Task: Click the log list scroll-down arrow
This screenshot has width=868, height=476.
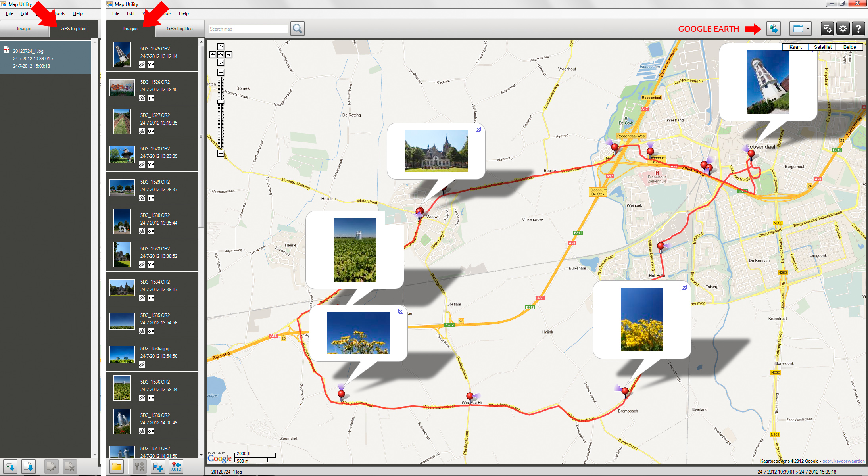Action: (94, 455)
